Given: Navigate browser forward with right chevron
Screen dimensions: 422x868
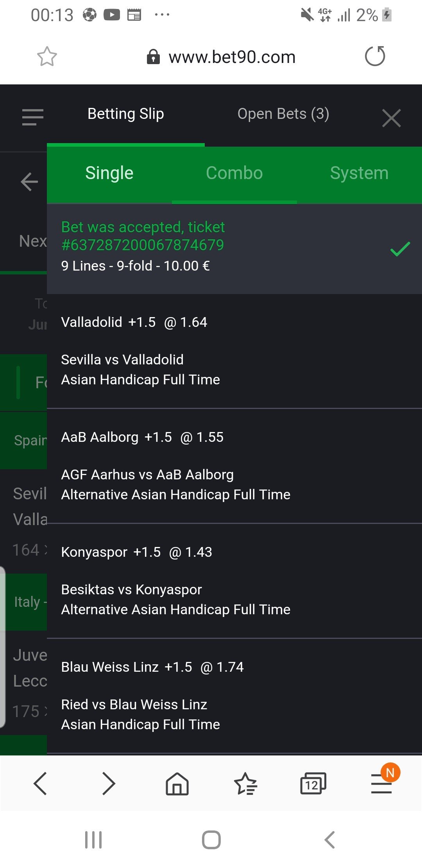Looking at the screenshot, I should pyautogui.click(x=109, y=784).
